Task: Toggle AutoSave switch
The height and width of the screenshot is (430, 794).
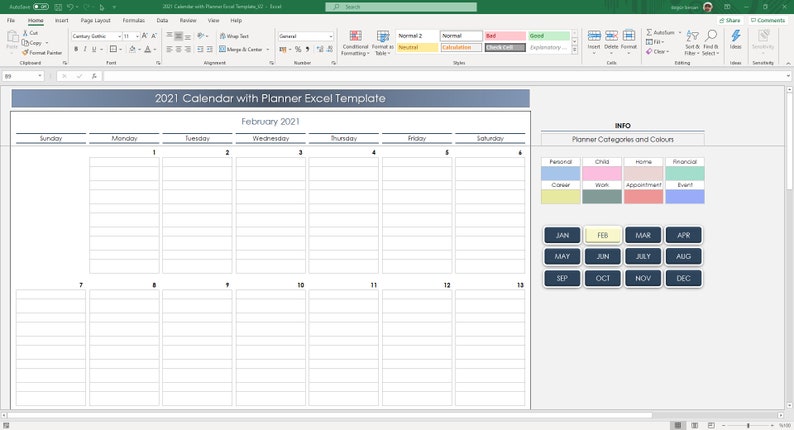Action: click(x=41, y=7)
